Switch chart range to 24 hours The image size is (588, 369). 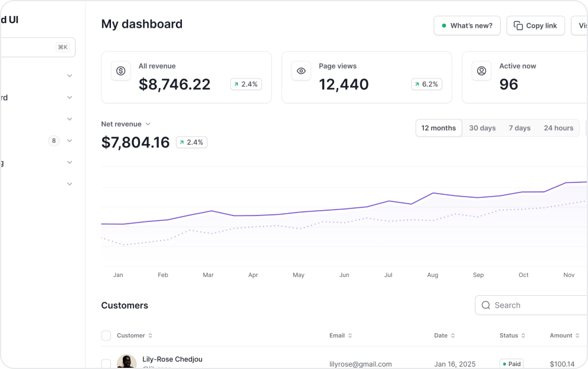coord(558,128)
